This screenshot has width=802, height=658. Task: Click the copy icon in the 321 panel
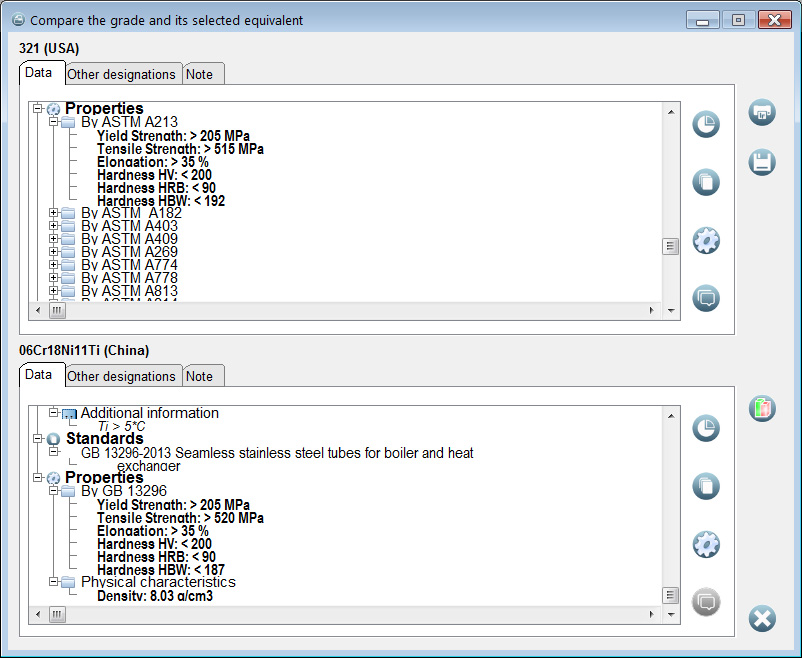click(706, 182)
